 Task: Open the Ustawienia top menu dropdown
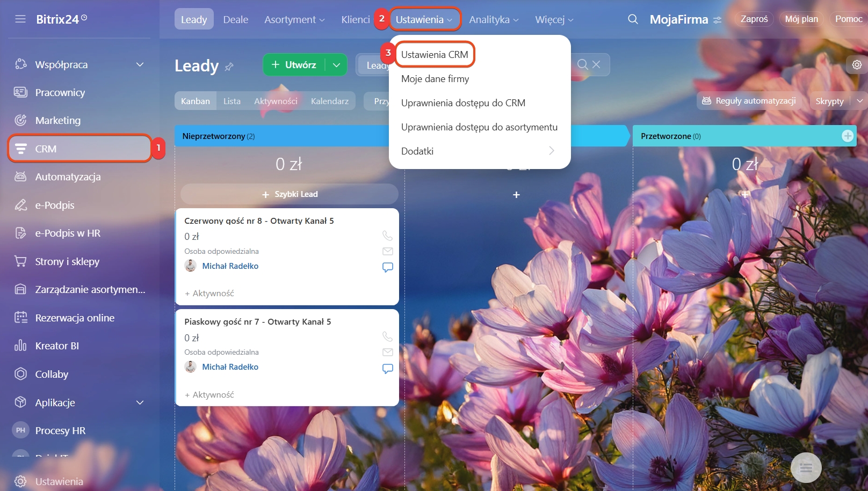pyautogui.click(x=424, y=19)
